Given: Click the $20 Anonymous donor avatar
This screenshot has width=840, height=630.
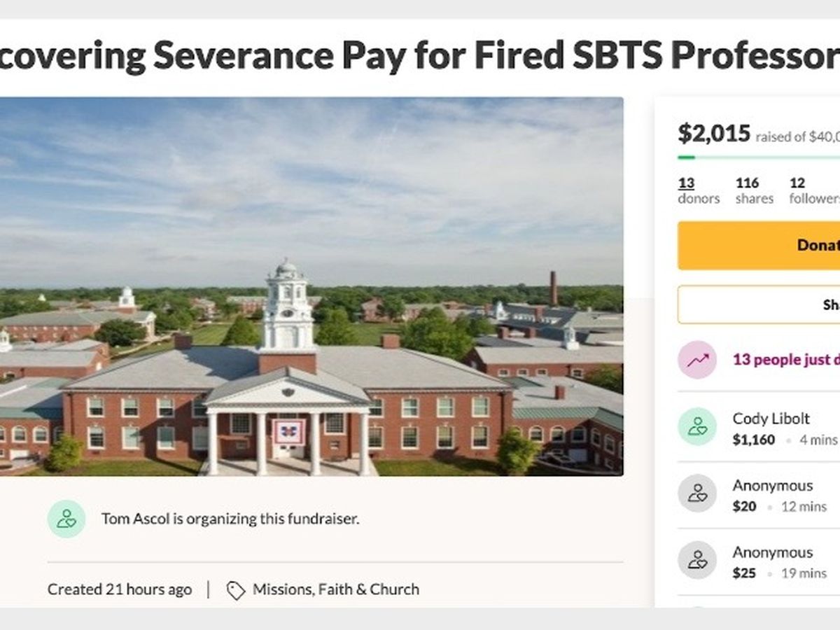Looking at the screenshot, I should point(696,493).
